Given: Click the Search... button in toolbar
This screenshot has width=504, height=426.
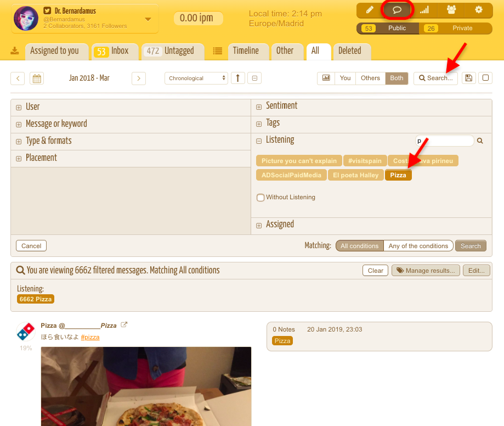Looking at the screenshot, I should tap(435, 78).
